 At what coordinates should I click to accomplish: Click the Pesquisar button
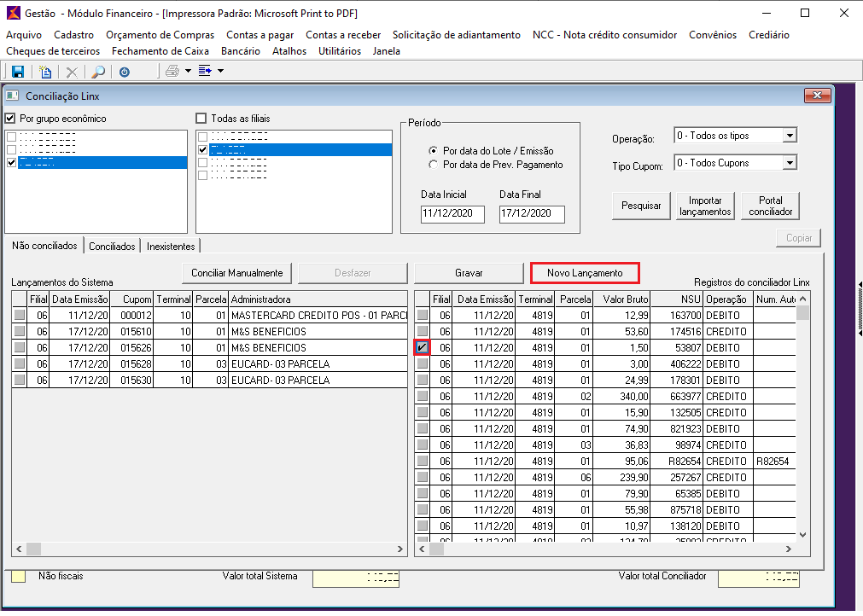[641, 206]
